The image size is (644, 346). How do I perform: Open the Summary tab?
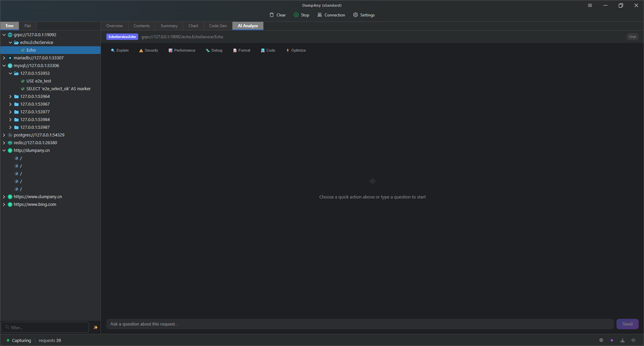[x=169, y=26]
